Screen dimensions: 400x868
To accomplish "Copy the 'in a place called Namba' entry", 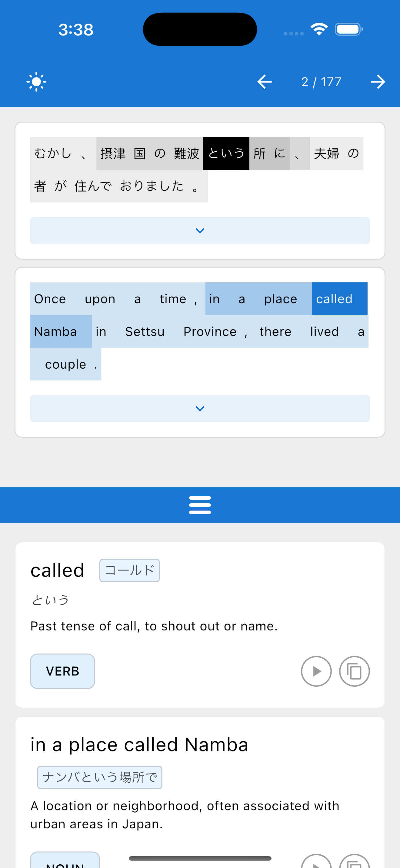I will [x=354, y=863].
